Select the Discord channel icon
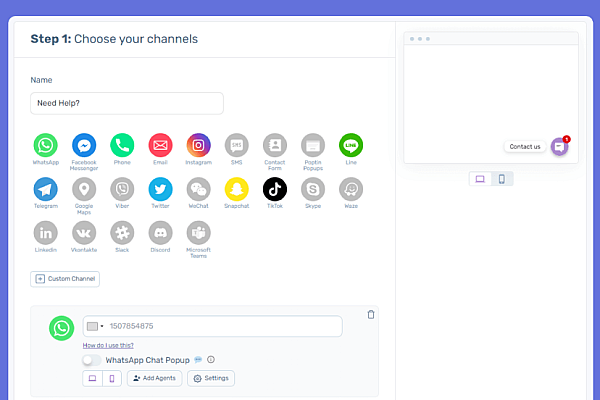The image size is (600, 400). [x=160, y=233]
